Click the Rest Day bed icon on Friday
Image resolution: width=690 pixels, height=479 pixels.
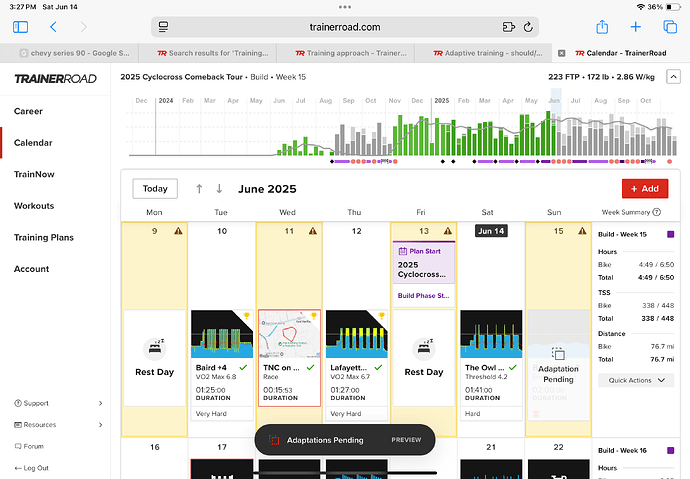(424, 349)
